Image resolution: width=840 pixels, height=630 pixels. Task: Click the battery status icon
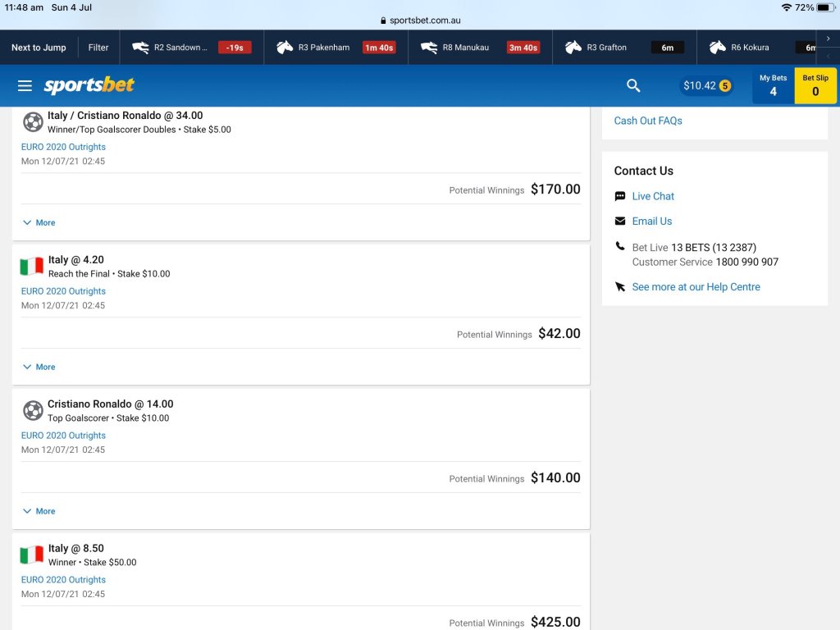(x=825, y=7)
